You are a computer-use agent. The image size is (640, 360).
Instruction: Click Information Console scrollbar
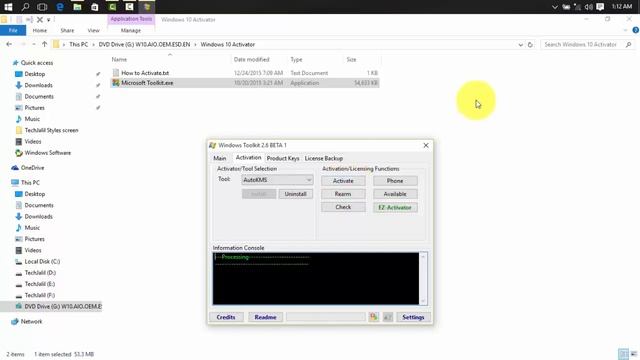point(423,278)
